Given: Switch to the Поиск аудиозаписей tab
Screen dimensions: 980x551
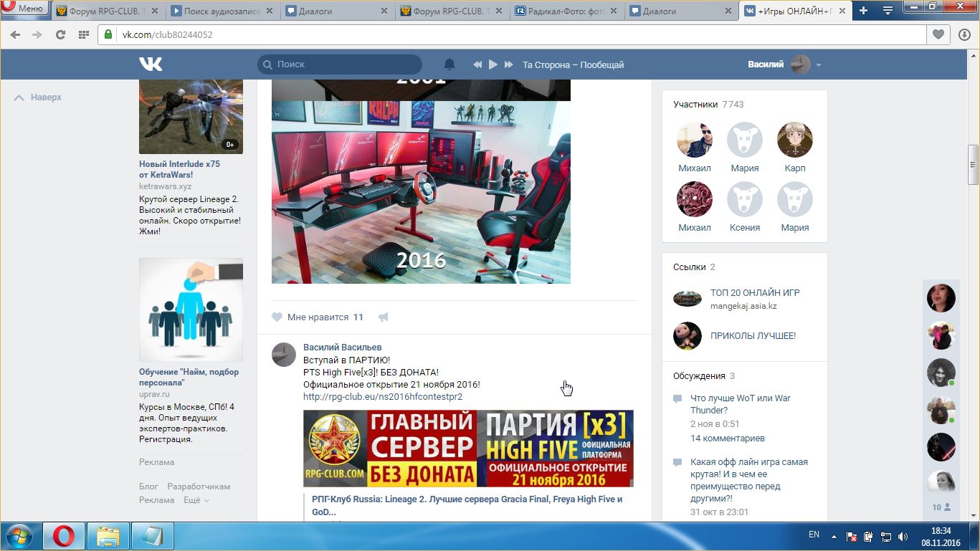Looking at the screenshot, I should (222, 11).
